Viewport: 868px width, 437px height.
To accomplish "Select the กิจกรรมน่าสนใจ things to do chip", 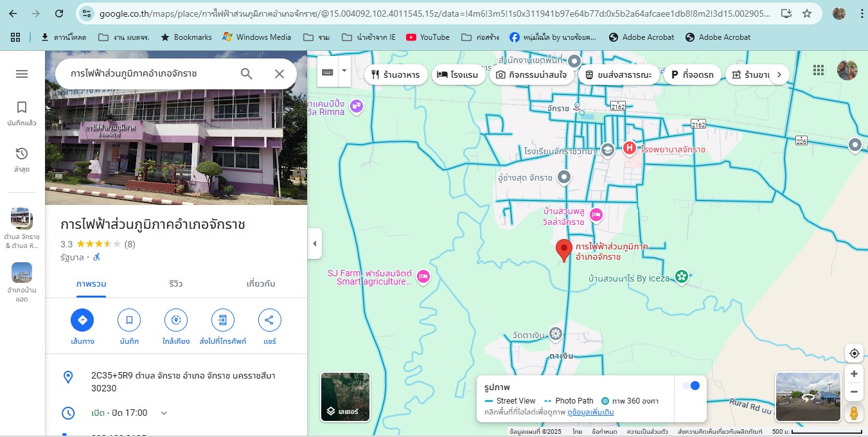I will (531, 75).
